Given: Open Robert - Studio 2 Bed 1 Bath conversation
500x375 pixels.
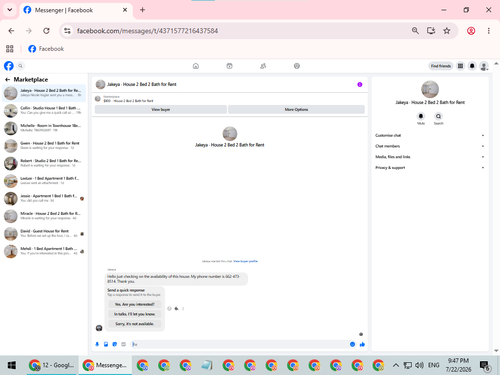Looking at the screenshot, I should click(44, 163).
